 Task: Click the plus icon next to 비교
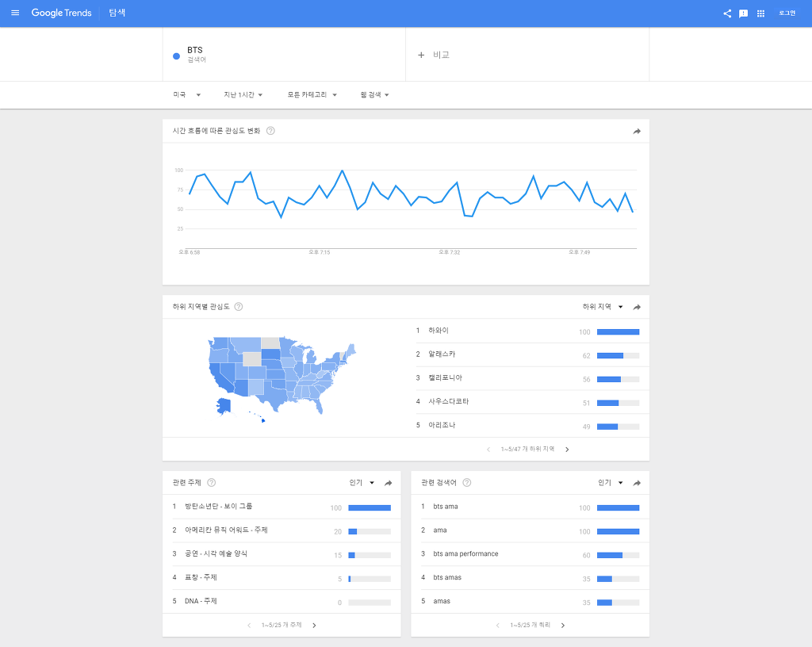[421, 55]
